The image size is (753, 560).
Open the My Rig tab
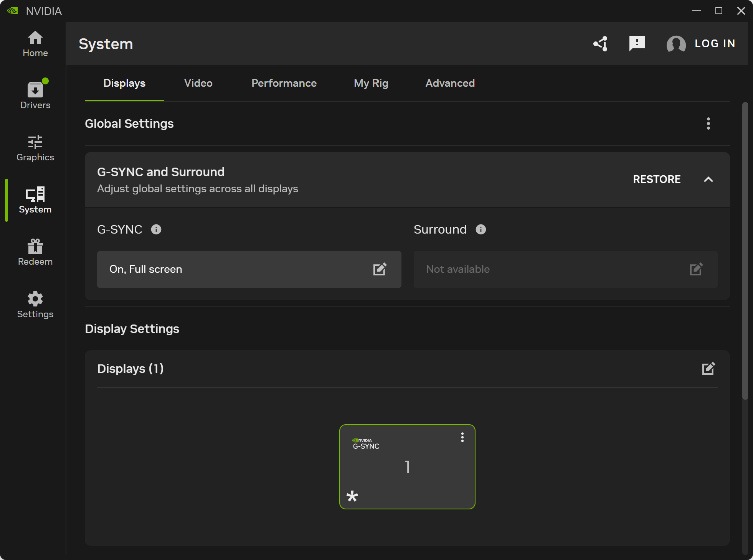click(x=371, y=83)
